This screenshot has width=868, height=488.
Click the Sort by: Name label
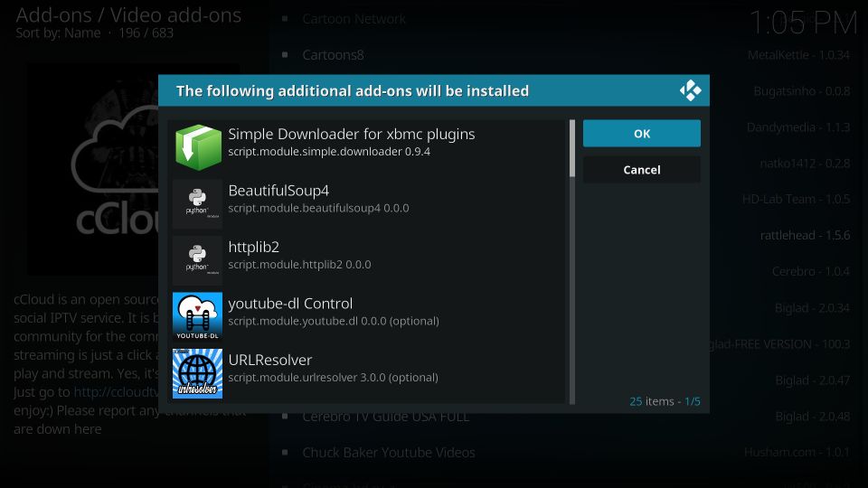point(58,33)
